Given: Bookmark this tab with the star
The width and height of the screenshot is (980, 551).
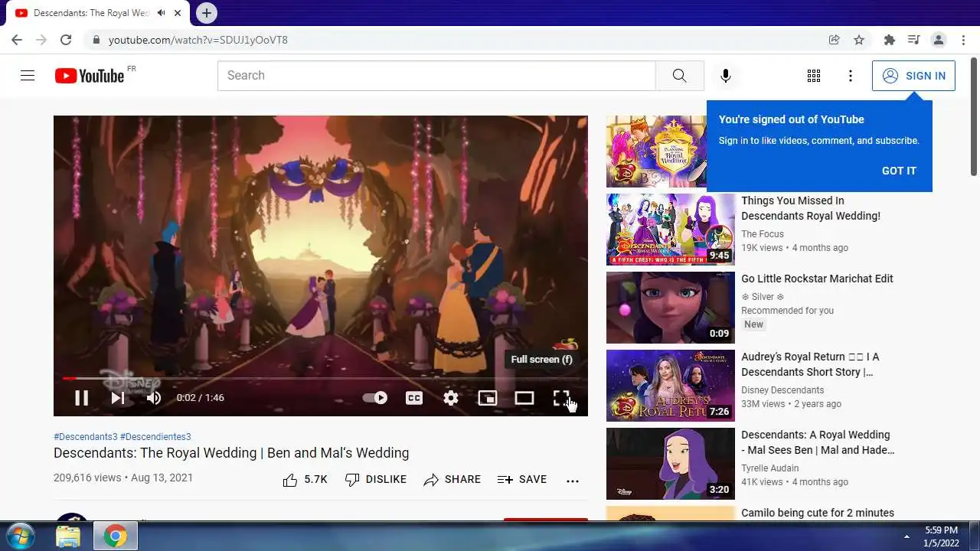Looking at the screenshot, I should 859,40.
